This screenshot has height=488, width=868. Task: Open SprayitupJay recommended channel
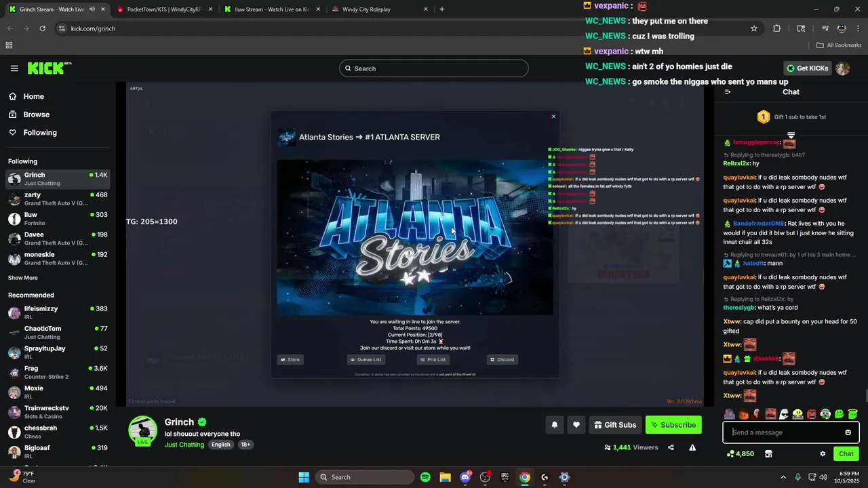(x=58, y=352)
